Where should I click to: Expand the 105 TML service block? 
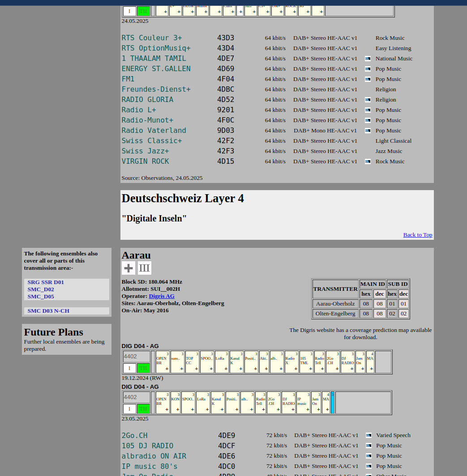(x=306, y=362)
